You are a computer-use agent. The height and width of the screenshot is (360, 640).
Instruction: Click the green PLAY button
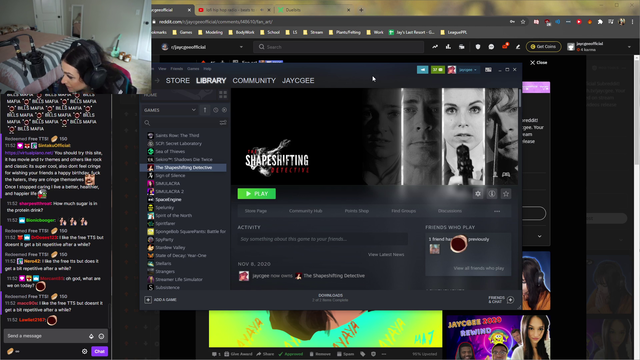coord(257,193)
